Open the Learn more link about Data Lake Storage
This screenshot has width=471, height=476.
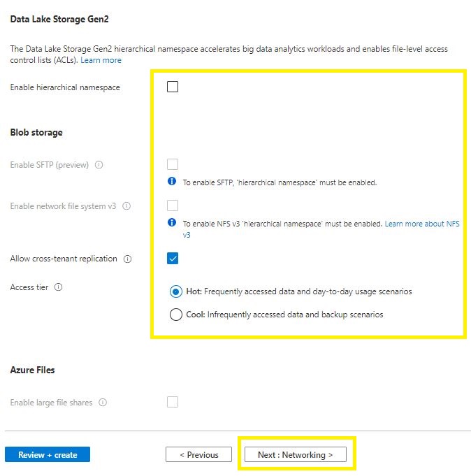pyautogui.click(x=101, y=60)
